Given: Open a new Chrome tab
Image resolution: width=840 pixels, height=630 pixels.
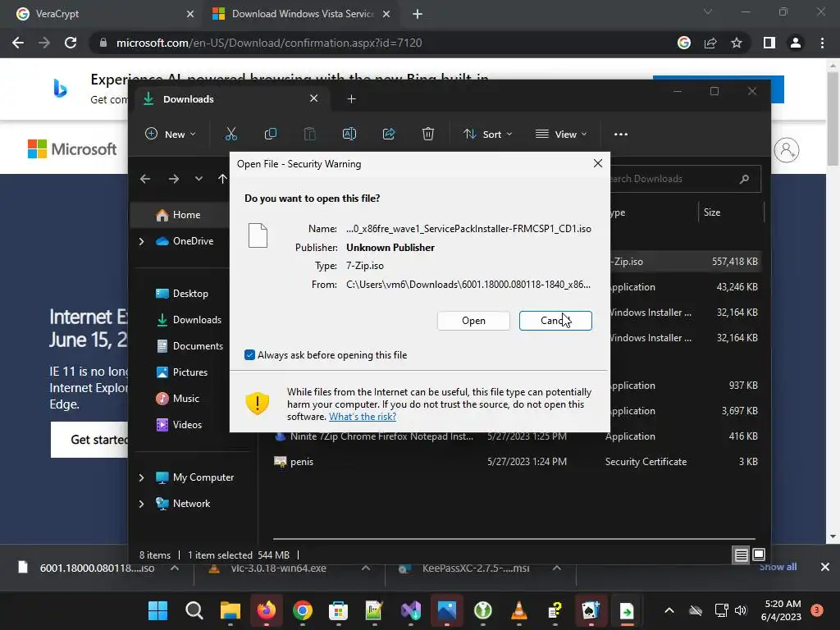Looking at the screenshot, I should point(418,14).
